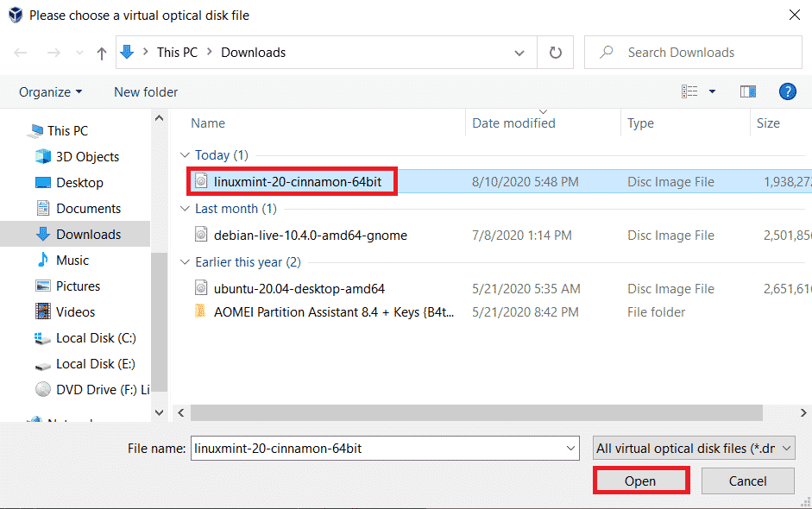Toggle the preview pane icon
The image size is (812, 509).
point(748,91)
